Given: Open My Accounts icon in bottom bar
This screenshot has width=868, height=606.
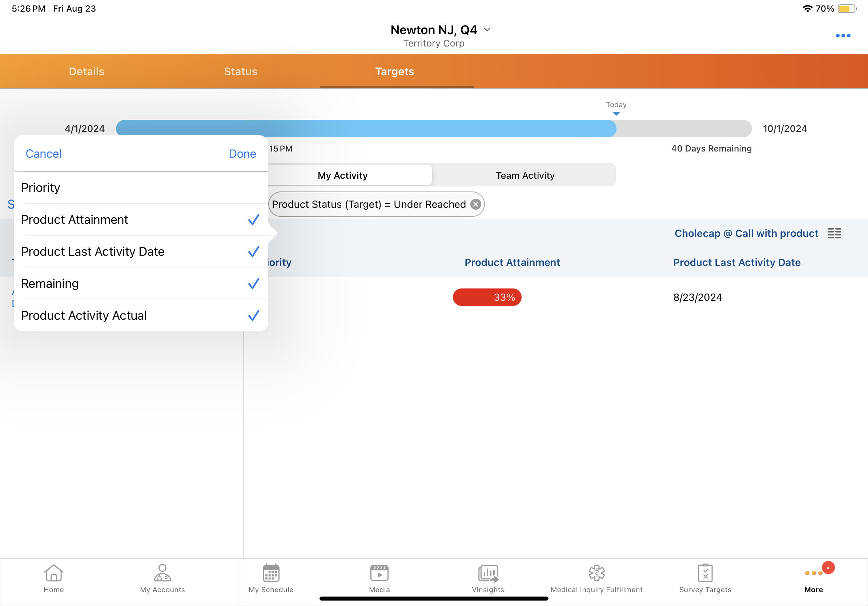Looking at the screenshot, I should pos(162,573).
